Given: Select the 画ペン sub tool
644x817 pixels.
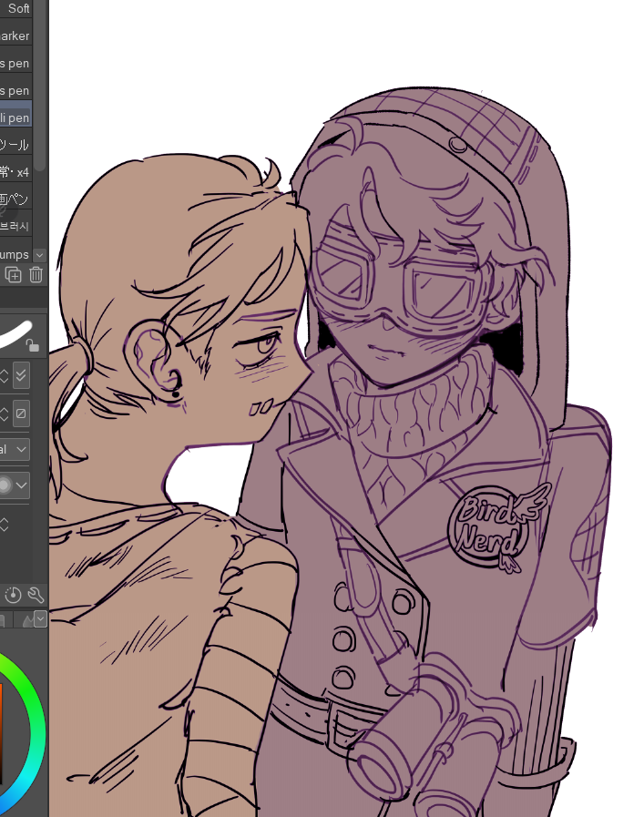Looking at the screenshot, I should pyautogui.click(x=16, y=199).
